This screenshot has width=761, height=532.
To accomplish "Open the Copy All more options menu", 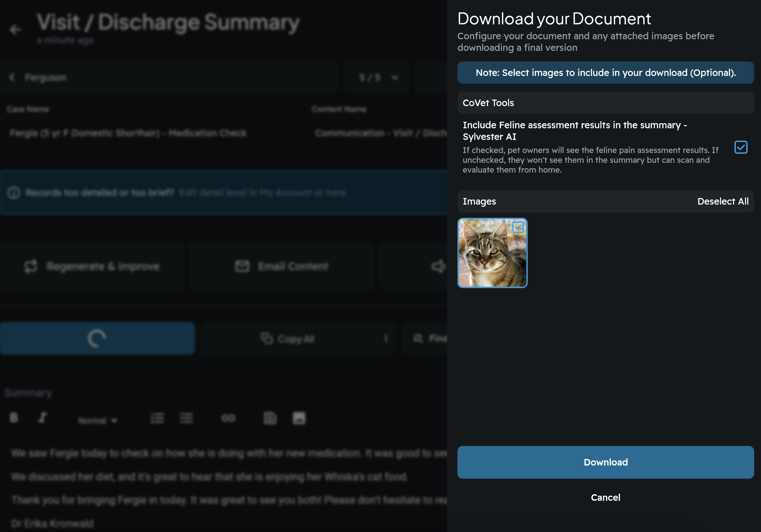I will (x=386, y=339).
